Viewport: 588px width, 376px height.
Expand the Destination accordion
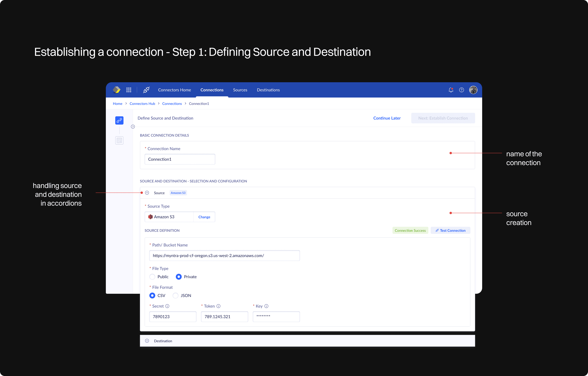147,341
